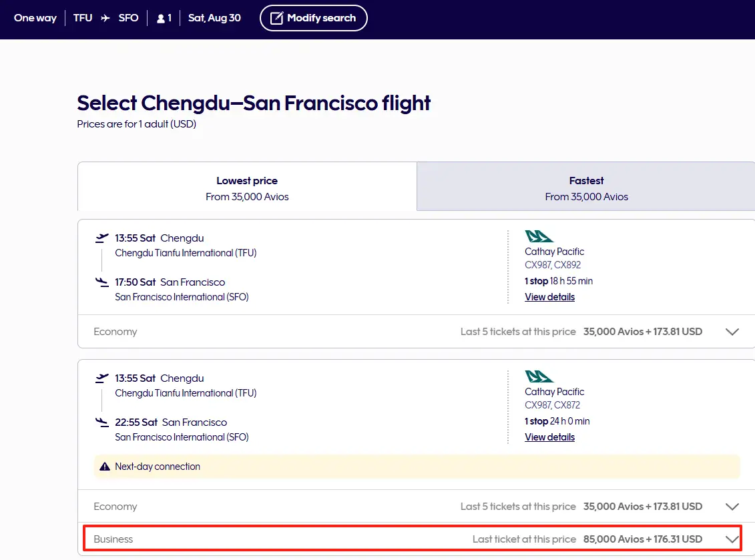Open View details for the 24 h 0 min flight
This screenshot has width=755, height=560.
click(549, 437)
